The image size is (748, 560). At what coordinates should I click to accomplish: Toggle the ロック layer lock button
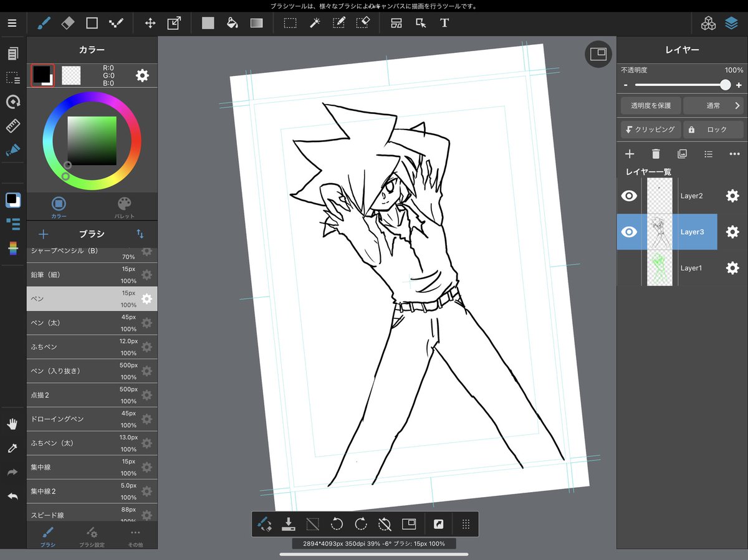click(x=714, y=130)
